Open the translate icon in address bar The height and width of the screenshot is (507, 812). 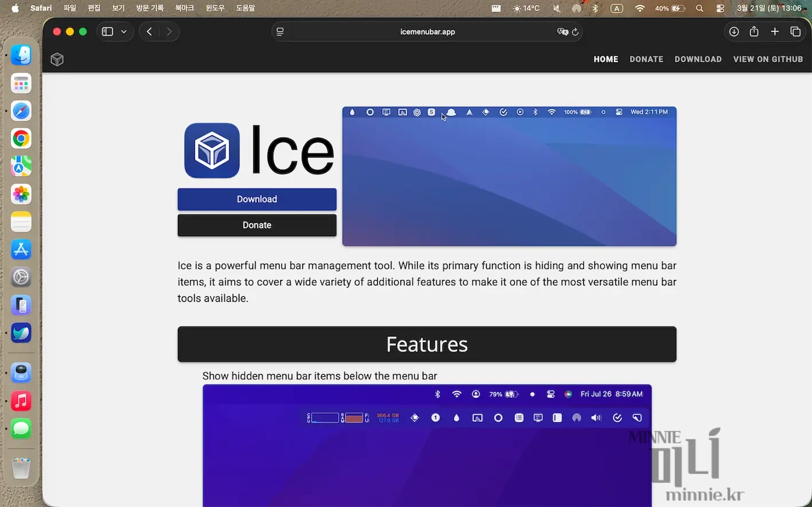[562, 32]
